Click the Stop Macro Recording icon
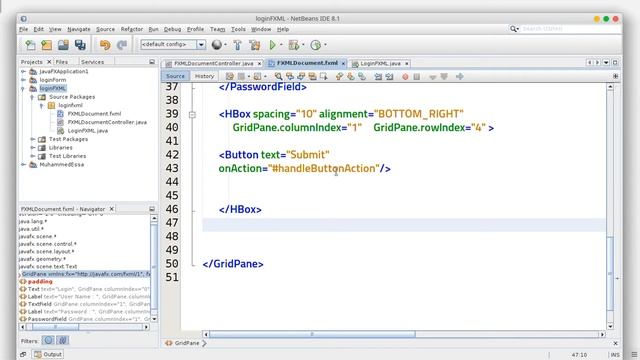Viewport: 640px width, 360px height. tap(417, 76)
